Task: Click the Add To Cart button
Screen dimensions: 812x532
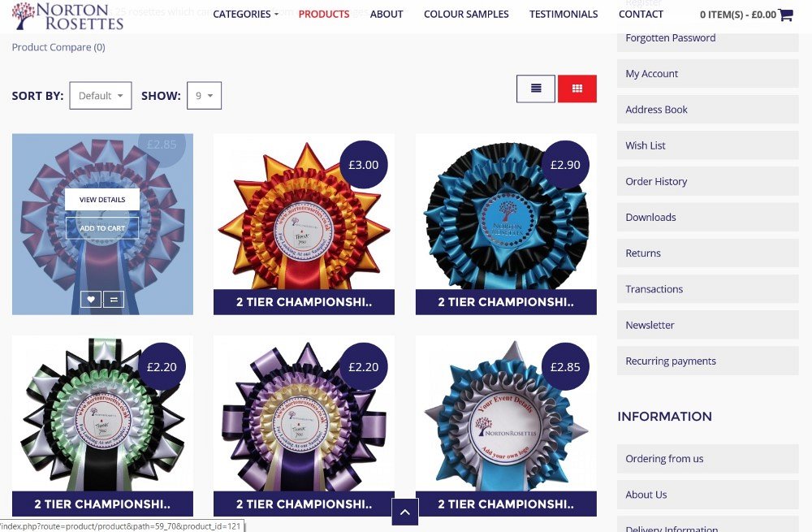Action: (102, 228)
